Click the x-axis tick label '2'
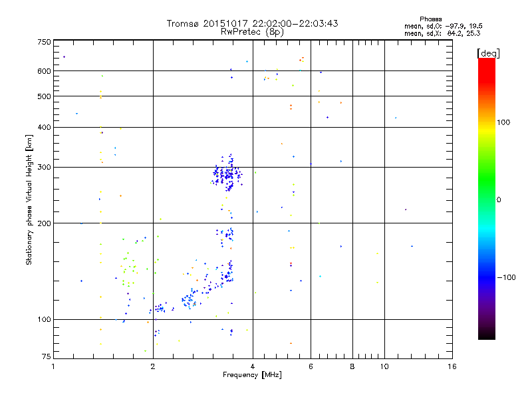 (153, 366)
